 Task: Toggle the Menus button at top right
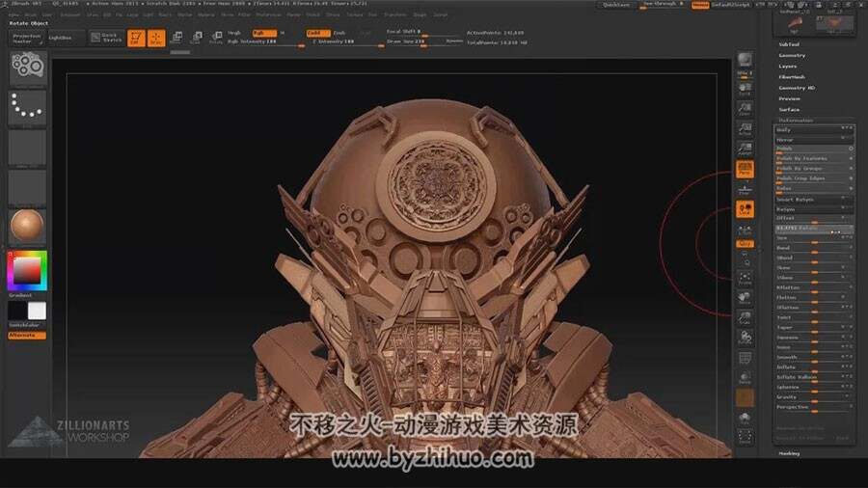(700, 5)
